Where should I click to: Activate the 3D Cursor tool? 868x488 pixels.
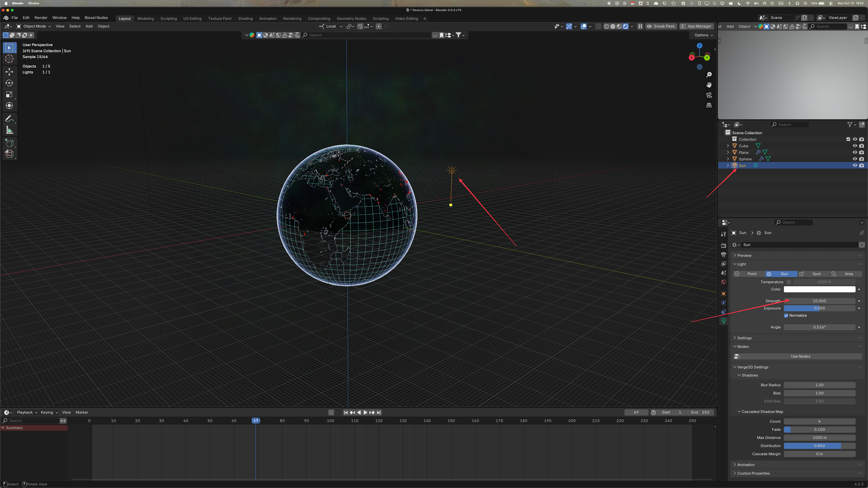[9, 59]
